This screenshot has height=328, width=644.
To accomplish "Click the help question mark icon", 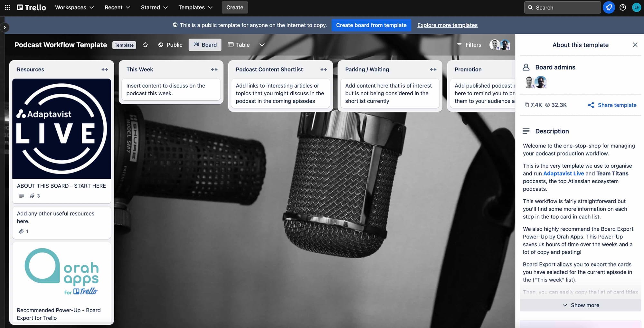I will point(623,7).
